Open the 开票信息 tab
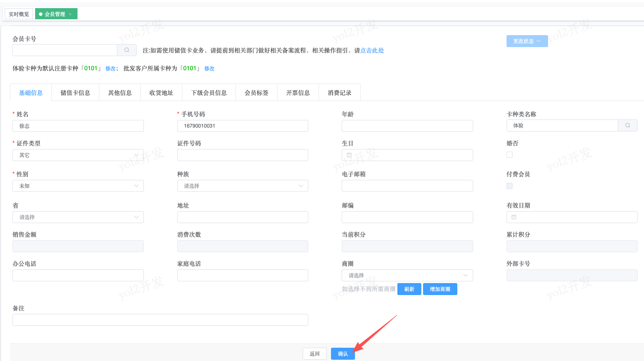 point(298,92)
